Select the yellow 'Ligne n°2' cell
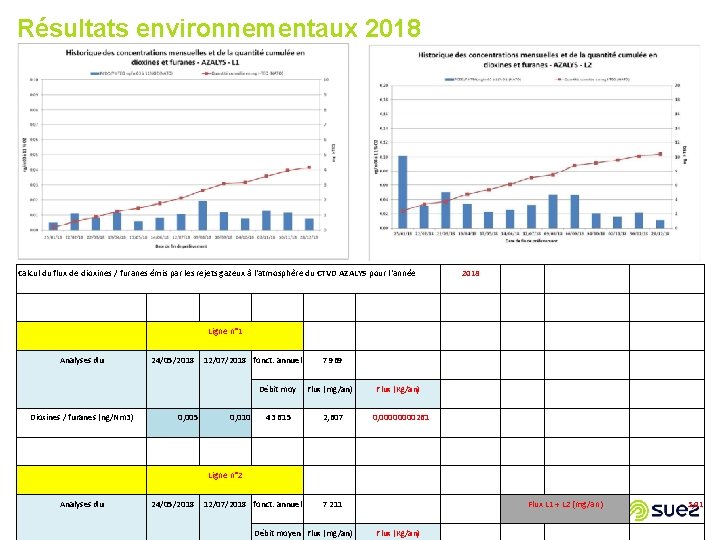720x540 pixels. 225,480
